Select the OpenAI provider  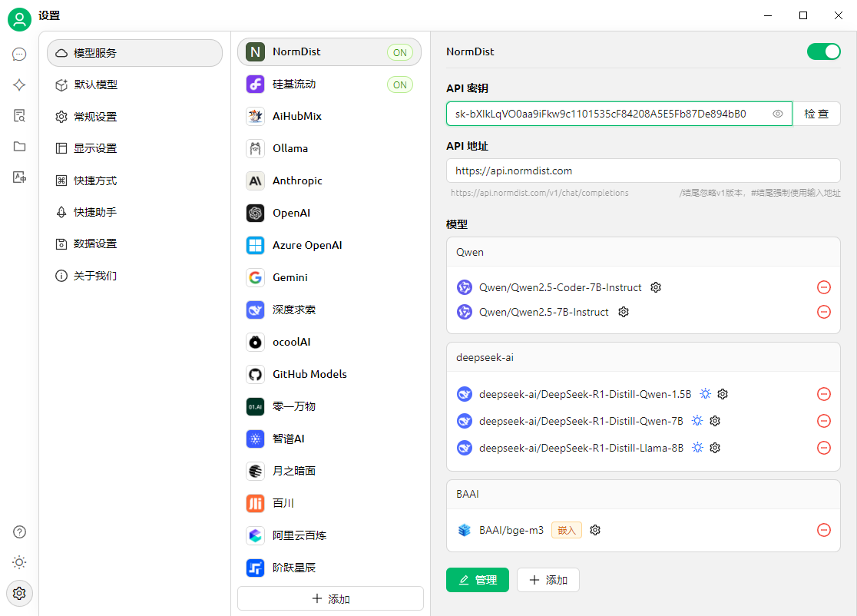point(329,213)
